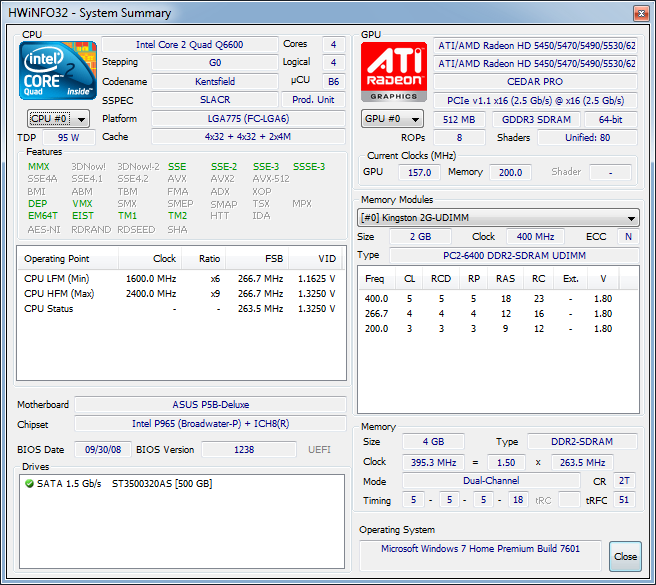Click the SSSE-3 feature label
The image size is (656, 585).
(x=309, y=167)
